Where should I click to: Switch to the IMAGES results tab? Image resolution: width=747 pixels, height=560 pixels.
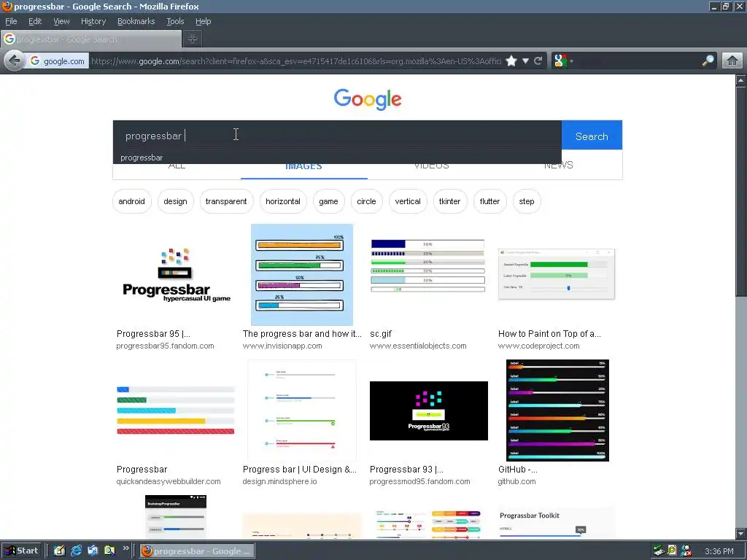pos(304,167)
